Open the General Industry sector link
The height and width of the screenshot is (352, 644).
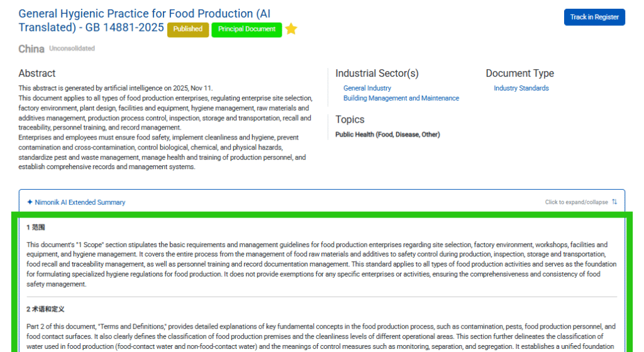pyautogui.click(x=367, y=88)
